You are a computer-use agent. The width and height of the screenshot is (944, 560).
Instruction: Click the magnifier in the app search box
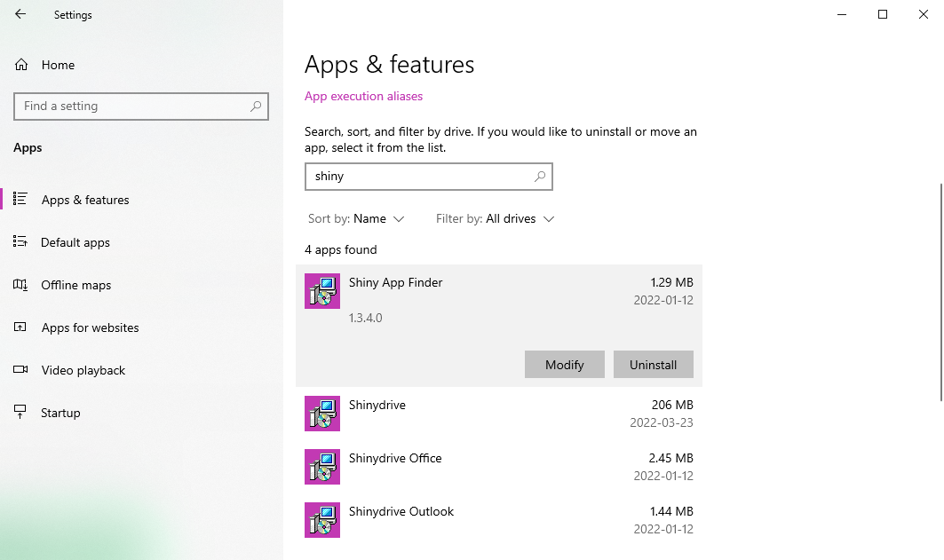[539, 177]
